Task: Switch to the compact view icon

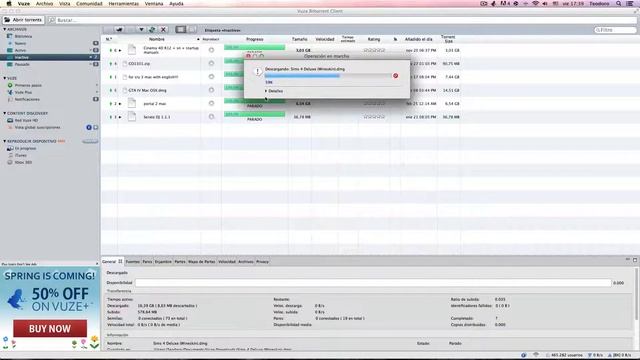Action: click(192, 29)
